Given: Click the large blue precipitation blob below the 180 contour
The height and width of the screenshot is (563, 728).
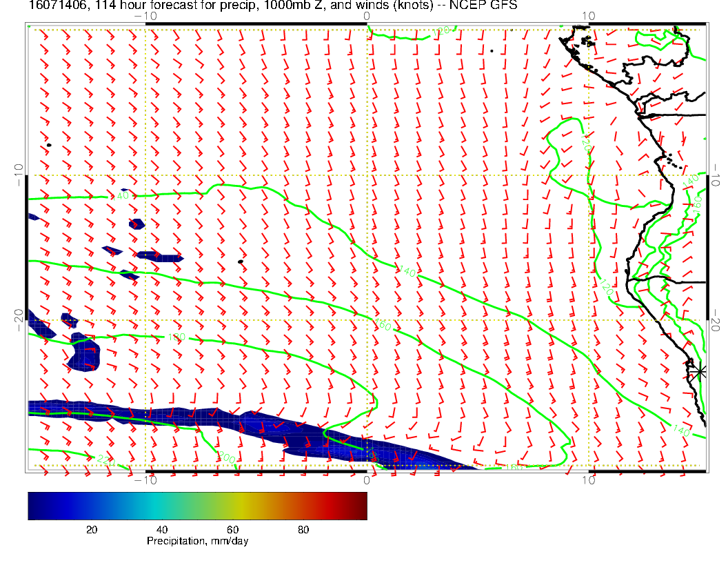Looking at the screenshot, I should (83, 353).
